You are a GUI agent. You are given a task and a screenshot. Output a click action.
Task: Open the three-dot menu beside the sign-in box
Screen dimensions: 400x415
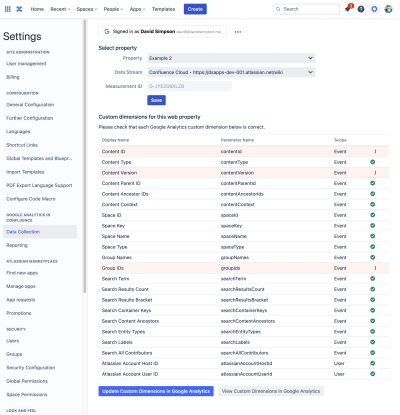[238, 32]
